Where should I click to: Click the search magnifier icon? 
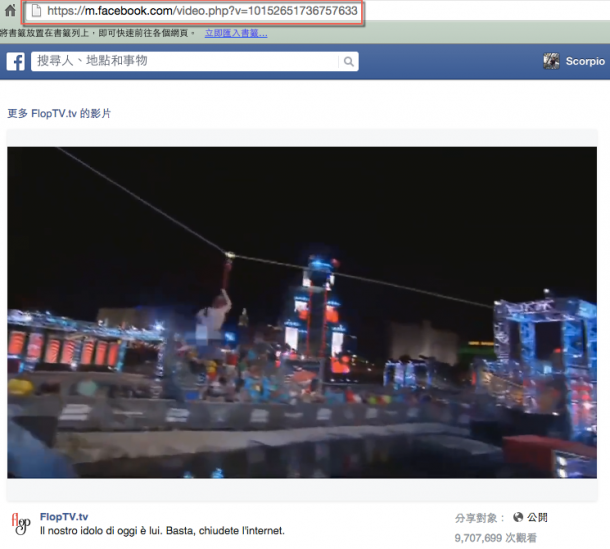pos(349,61)
